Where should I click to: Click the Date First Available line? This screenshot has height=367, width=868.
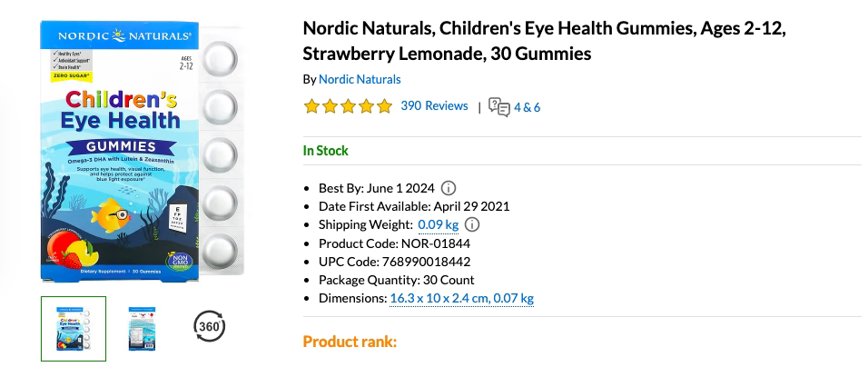tap(414, 206)
